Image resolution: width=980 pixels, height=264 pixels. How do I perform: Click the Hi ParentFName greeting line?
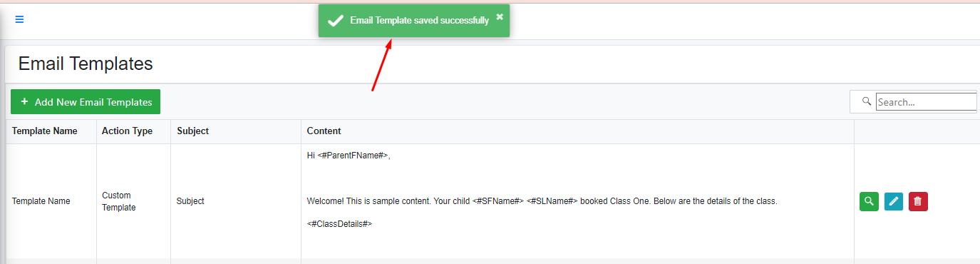[x=349, y=156]
